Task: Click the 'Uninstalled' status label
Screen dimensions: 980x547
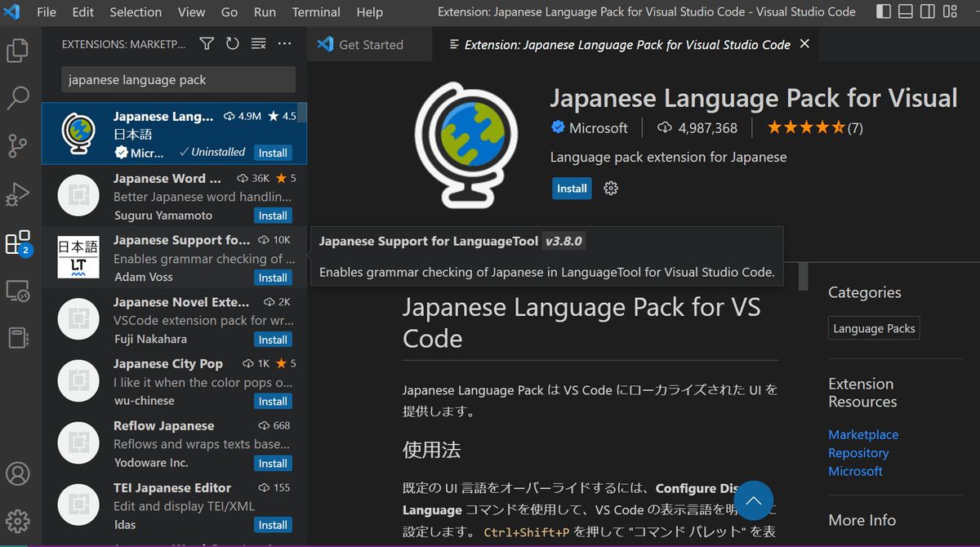Action: [x=212, y=152]
